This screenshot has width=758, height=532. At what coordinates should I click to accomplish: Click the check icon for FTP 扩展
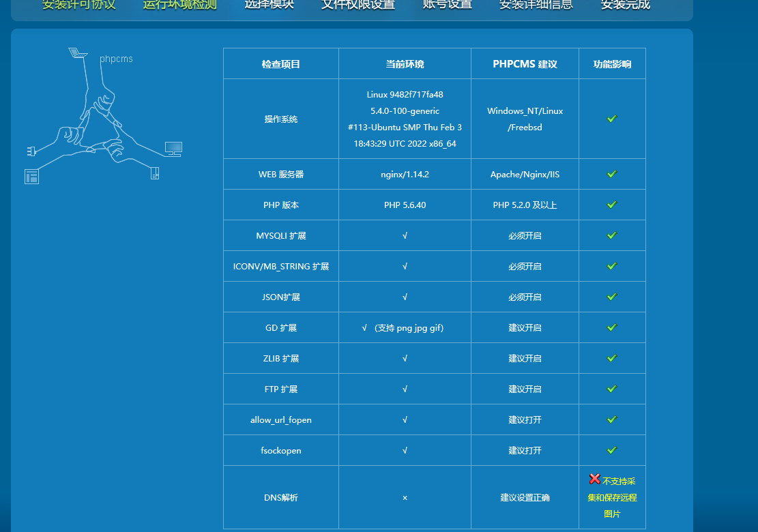point(612,388)
